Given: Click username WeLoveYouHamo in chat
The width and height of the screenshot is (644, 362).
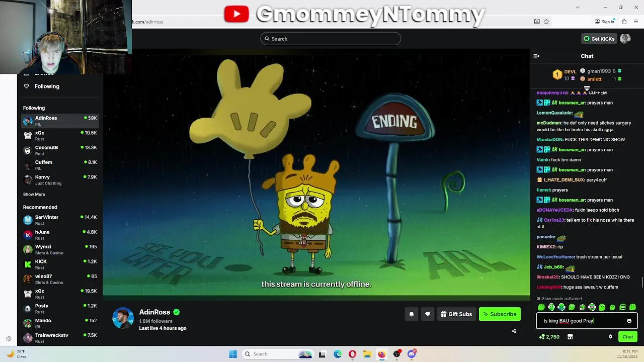Looking at the screenshot, I should click(555, 257).
